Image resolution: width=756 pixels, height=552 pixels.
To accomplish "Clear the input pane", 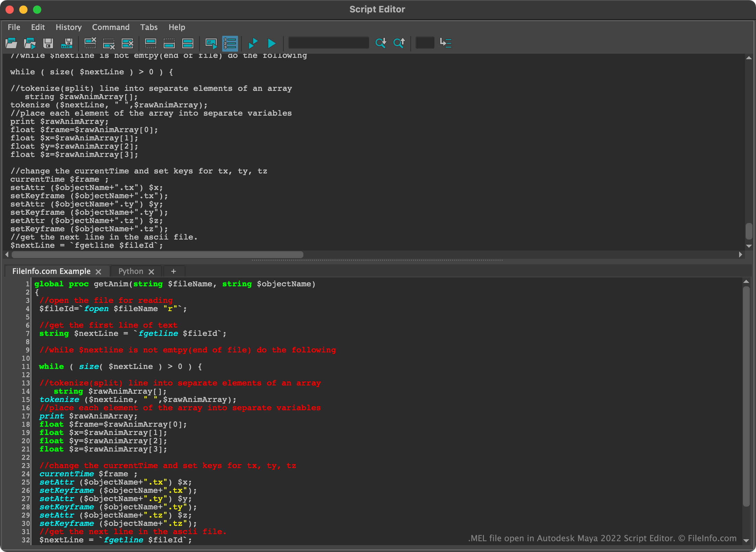I will click(x=109, y=43).
